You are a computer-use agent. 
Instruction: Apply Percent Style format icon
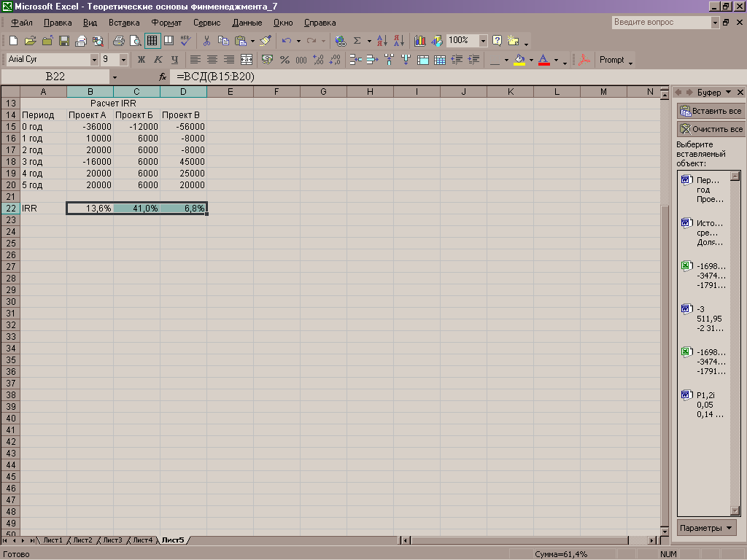tap(285, 60)
